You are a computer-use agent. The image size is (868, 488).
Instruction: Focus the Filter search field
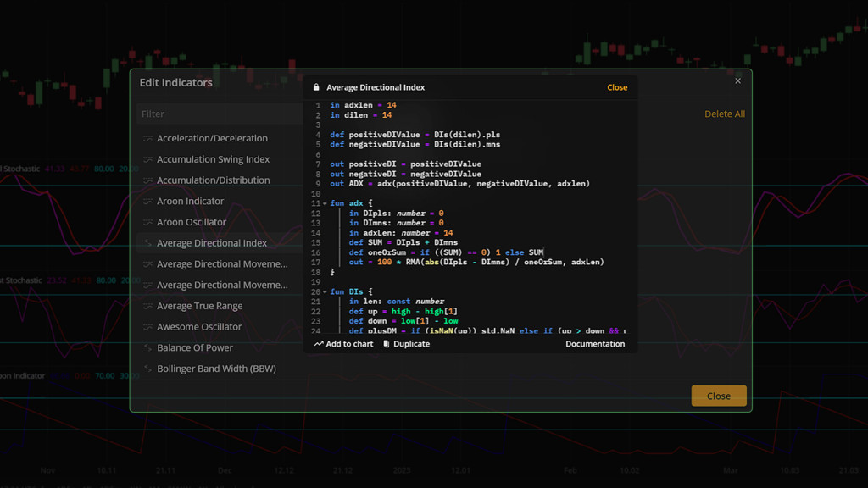click(x=219, y=114)
